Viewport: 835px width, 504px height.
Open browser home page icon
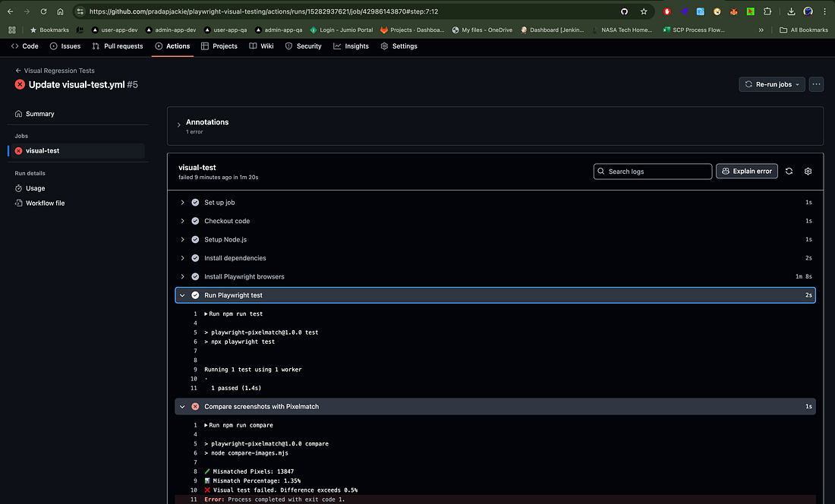pos(60,11)
